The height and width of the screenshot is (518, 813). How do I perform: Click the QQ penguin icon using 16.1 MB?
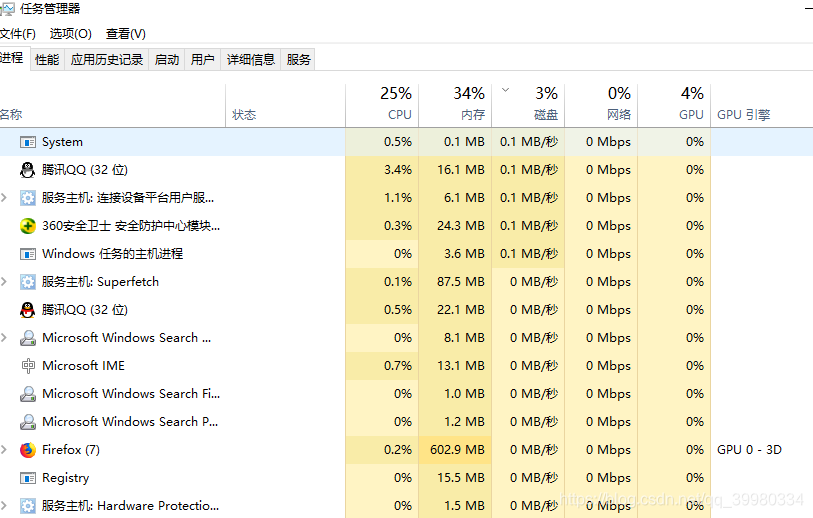coord(27,170)
